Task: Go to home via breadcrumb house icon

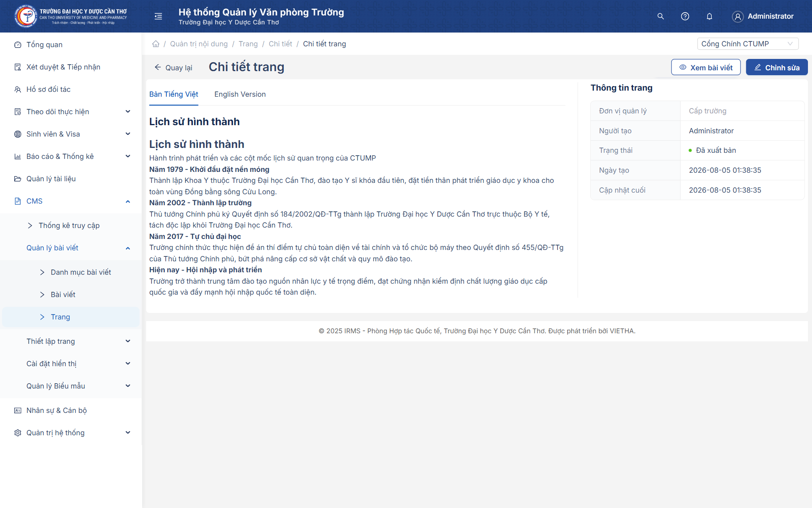Action: [155, 44]
